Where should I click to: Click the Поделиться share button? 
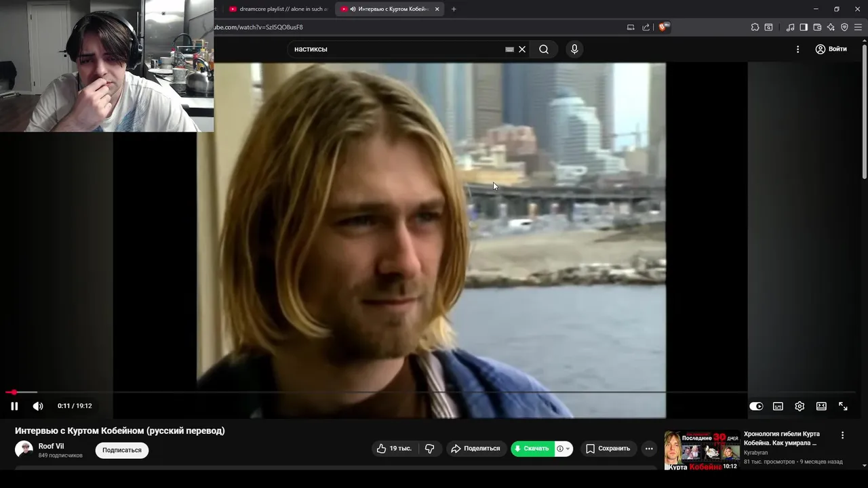point(475,449)
